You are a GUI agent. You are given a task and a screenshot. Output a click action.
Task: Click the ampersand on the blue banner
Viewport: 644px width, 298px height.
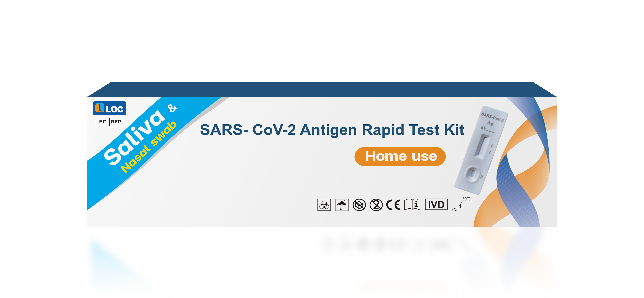point(172,108)
